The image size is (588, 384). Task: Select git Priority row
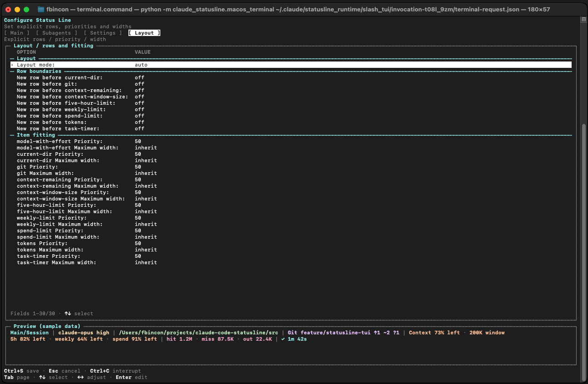291,167
